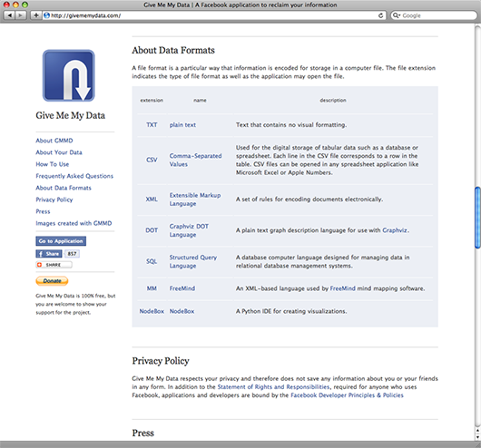The height and width of the screenshot is (448, 481).
Task: Click the NodeBox extension link
Action: (x=152, y=311)
